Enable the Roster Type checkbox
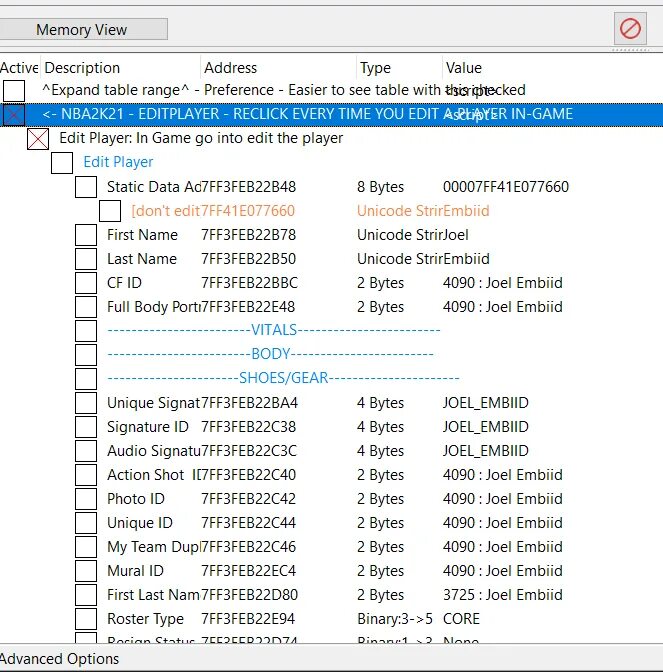Image resolution: width=663 pixels, height=672 pixels. [x=86, y=619]
